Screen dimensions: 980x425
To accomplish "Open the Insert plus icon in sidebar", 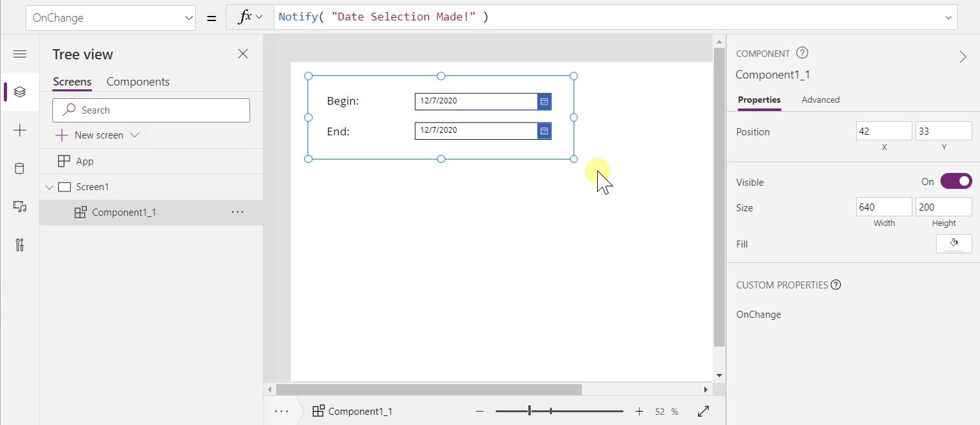I will click(20, 130).
